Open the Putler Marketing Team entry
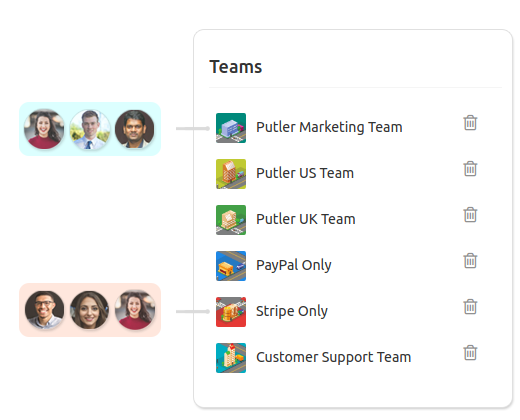The height and width of the screenshot is (420, 520). coord(329,127)
